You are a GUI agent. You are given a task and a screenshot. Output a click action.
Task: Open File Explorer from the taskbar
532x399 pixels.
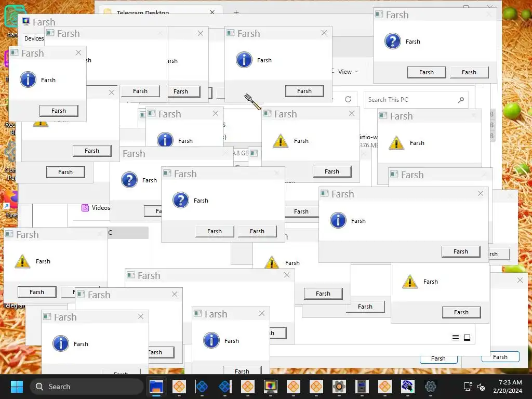coord(156,386)
